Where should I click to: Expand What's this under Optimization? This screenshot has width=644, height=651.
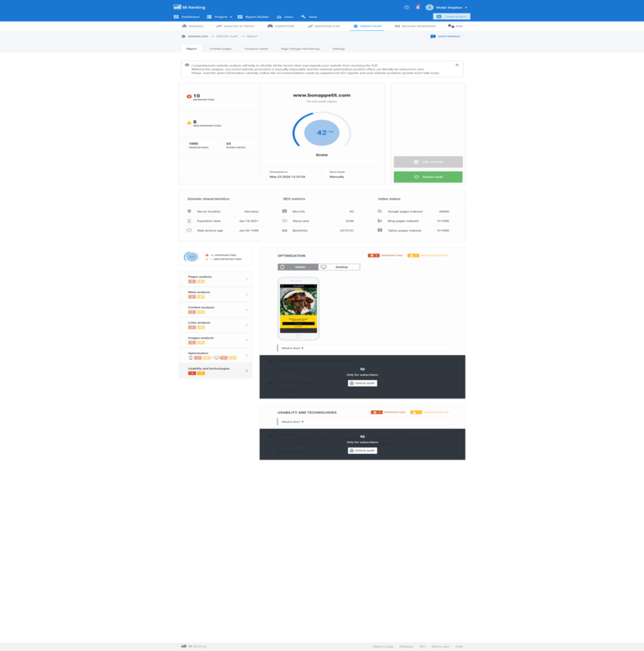click(x=292, y=347)
